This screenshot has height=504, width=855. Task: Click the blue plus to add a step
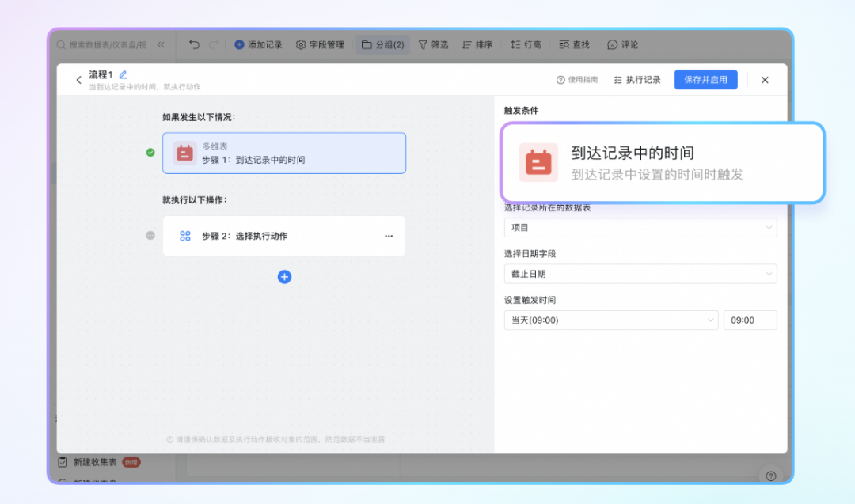pyautogui.click(x=284, y=277)
